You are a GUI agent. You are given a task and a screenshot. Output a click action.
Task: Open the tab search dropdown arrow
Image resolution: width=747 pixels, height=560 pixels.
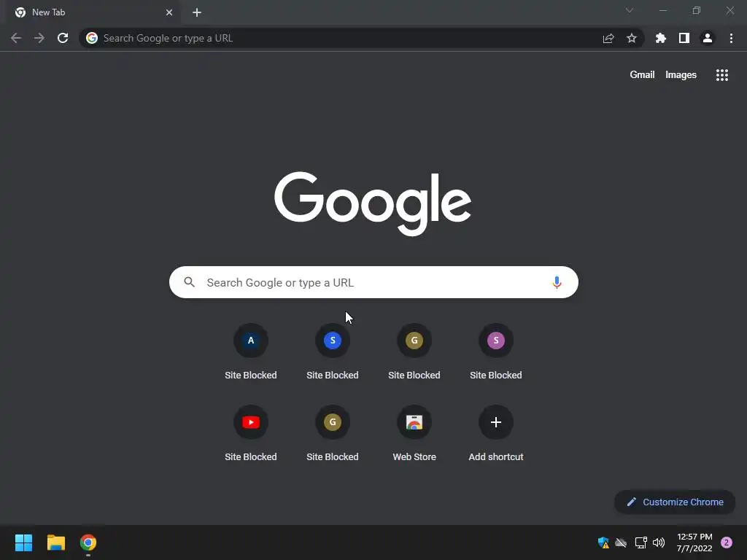coord(630,10)
